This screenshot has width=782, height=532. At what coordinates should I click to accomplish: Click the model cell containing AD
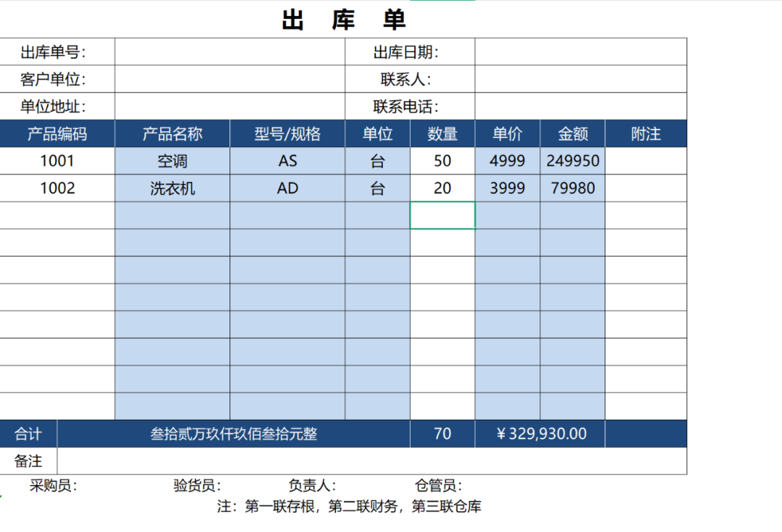287,188
